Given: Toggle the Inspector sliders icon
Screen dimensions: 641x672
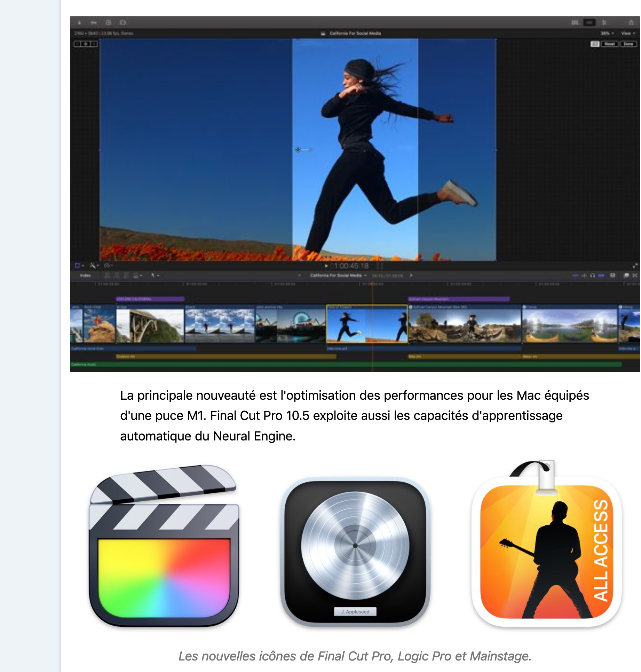Looking at the screenshot, I should [x=604, y=23].
